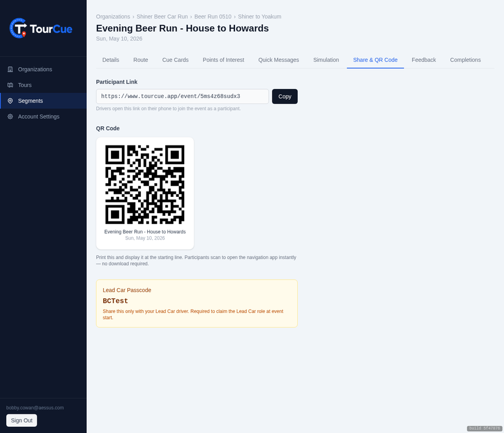Open the Beer Run 0510 breadcrumb
The height and width of the screenshot is (433, 504).
click(x=213, y=17)
